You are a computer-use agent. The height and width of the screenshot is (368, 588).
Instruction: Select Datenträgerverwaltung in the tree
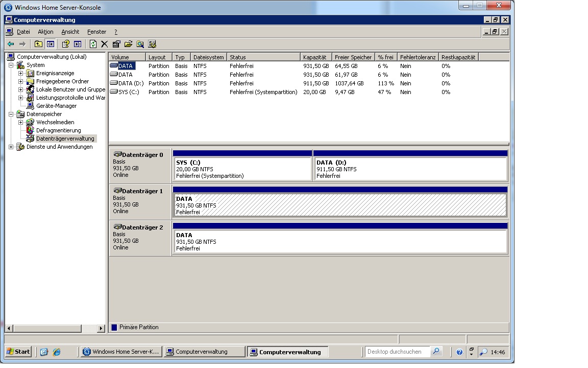[65, 139]
